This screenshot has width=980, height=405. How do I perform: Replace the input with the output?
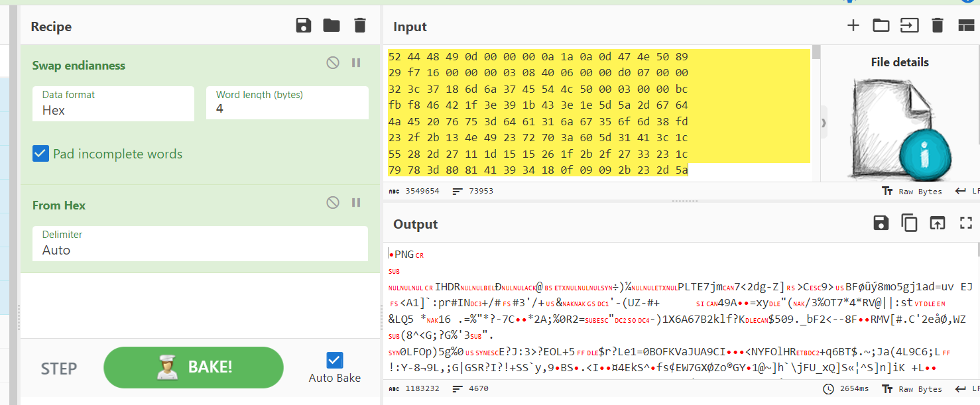(937, 223)
